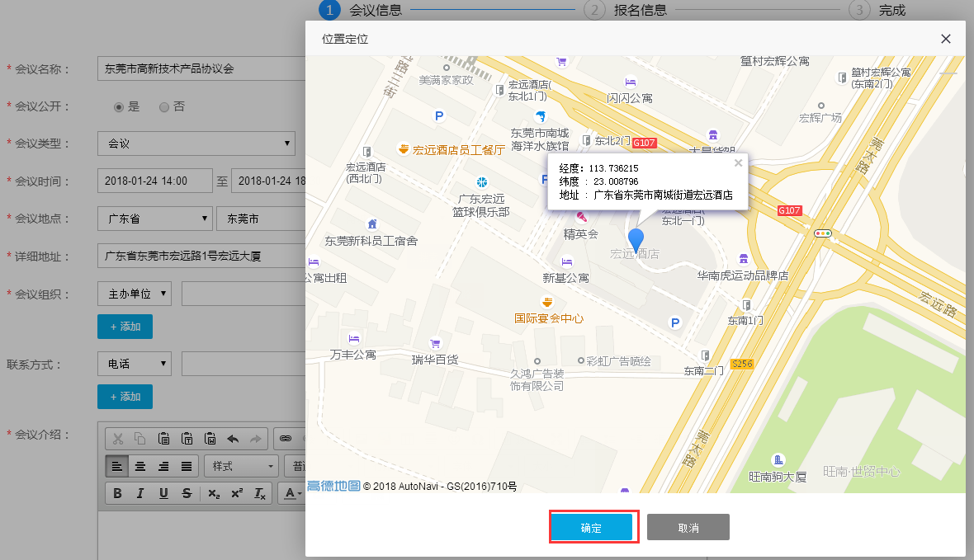The height and width of the screenshot is (560, 974).
Task: Click the Paste as plain text icon
Action: point(187,439)
